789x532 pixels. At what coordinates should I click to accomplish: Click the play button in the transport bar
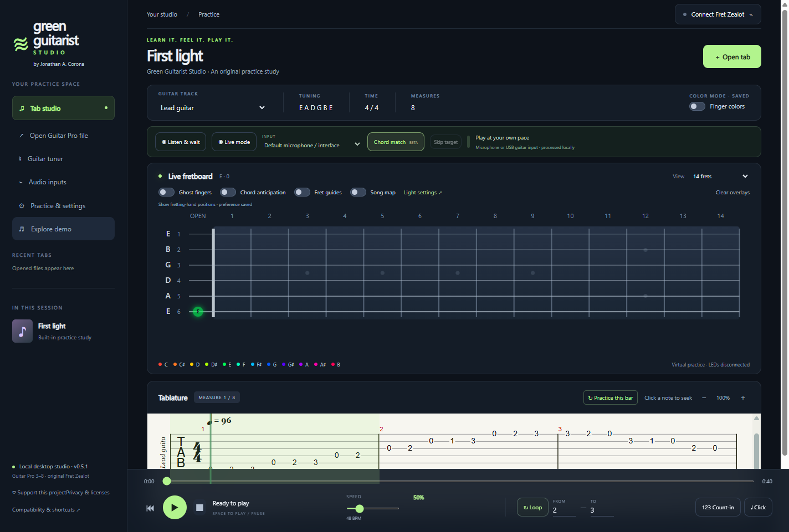[175, 507]
